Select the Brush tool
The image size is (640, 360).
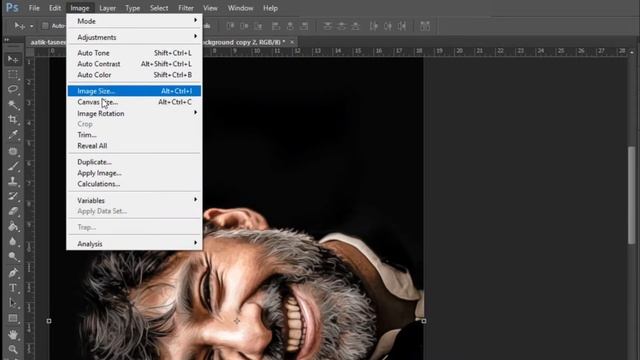point(13,166)
